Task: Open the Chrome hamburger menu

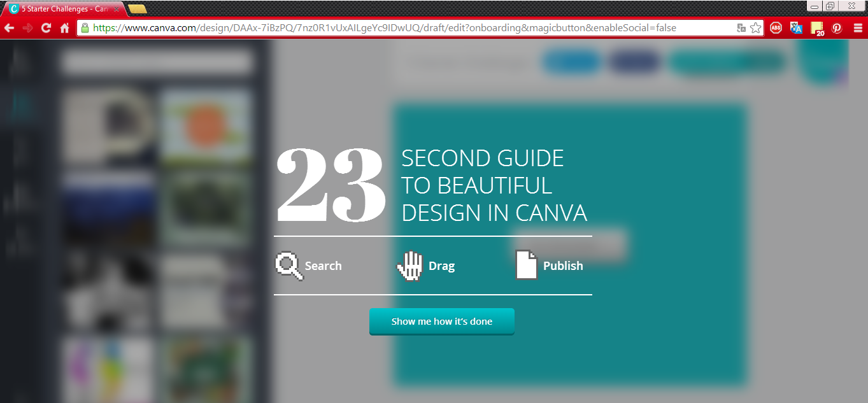Action: pos(857,28)
